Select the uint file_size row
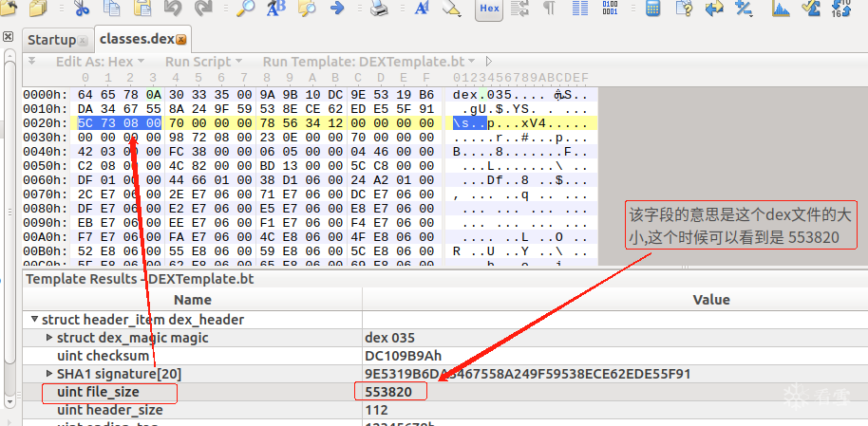 point(445,392)
